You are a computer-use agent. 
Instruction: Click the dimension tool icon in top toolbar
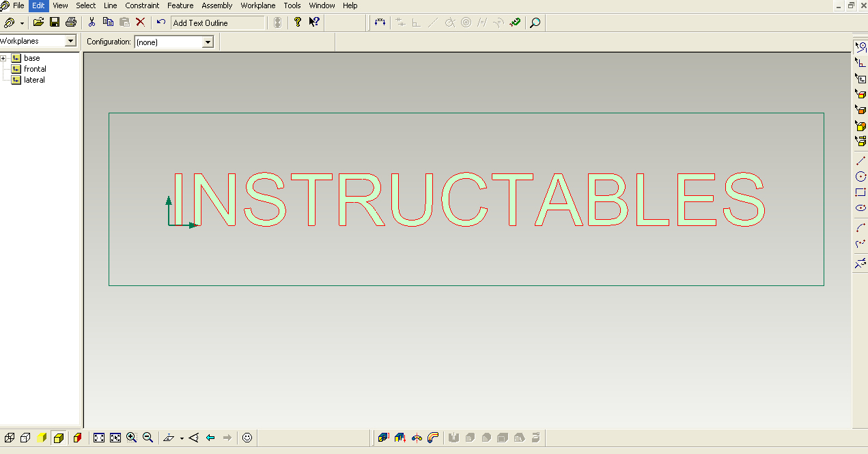click(x=380, y=23)
